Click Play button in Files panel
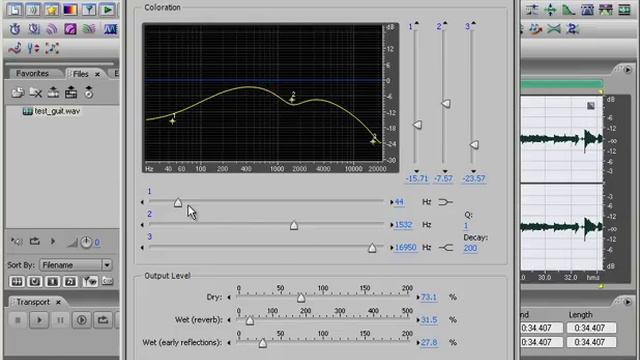The height and width of the screenshot is (360, 640). 53,242
